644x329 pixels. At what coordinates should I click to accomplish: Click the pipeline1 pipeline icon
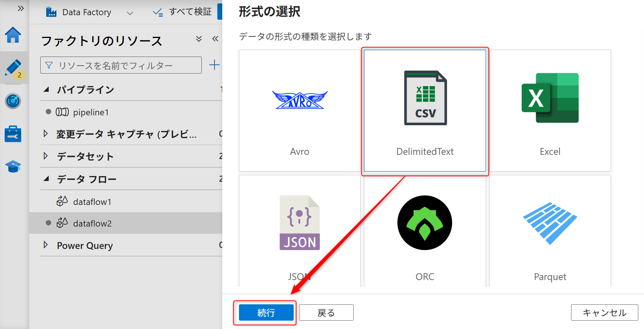[62, 112]
